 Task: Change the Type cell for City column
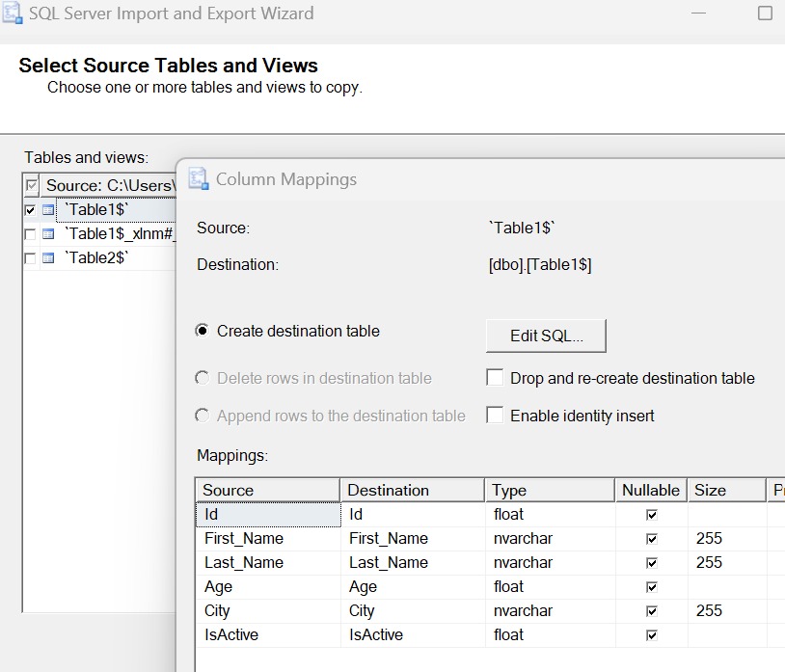click(x=550, y=611)
